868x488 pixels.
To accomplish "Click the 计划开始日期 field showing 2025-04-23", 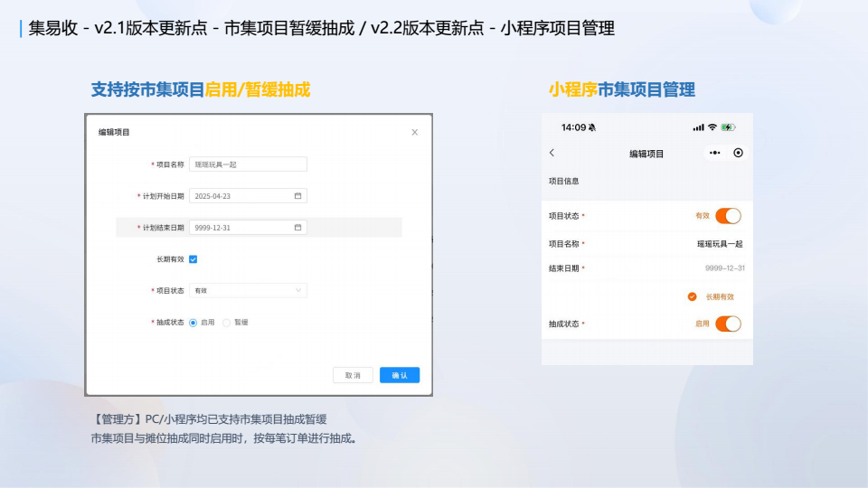I will [248, 196].
